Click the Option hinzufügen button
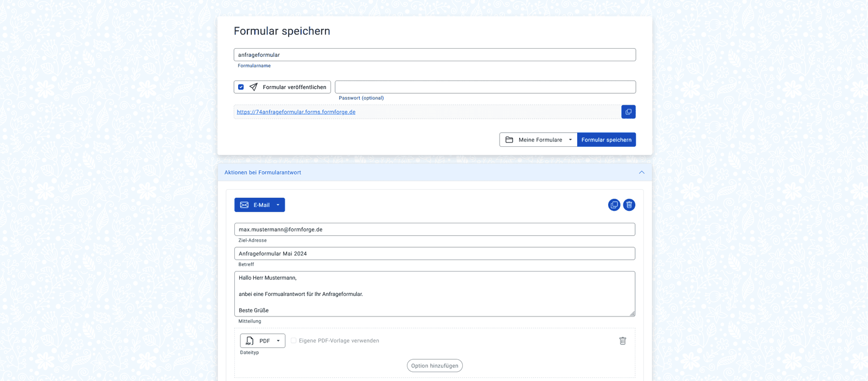 435,366
